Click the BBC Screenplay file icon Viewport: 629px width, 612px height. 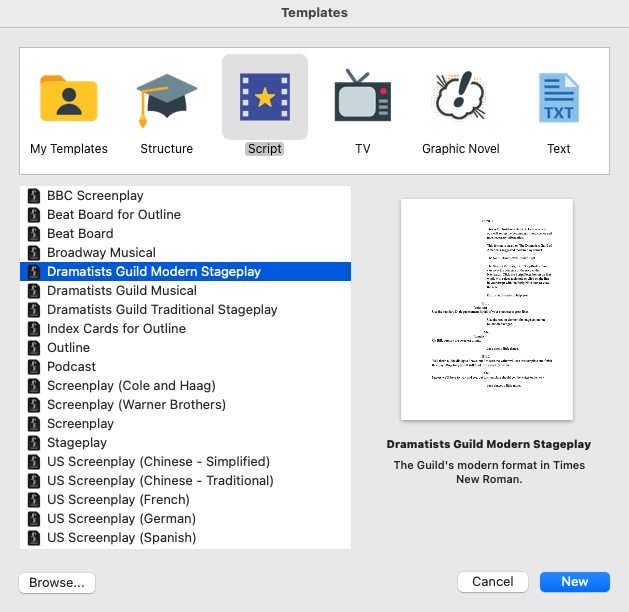pos(33,196)
